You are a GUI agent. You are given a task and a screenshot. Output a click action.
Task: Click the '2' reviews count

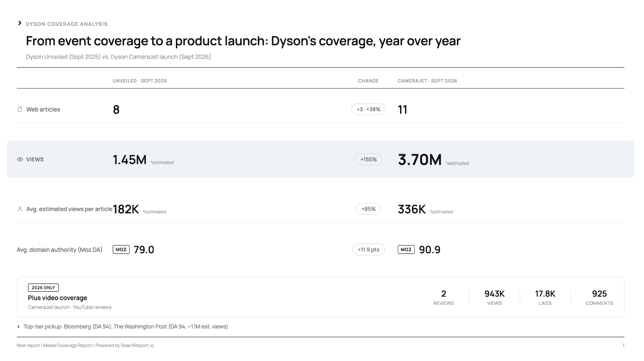tap(444, 294)
